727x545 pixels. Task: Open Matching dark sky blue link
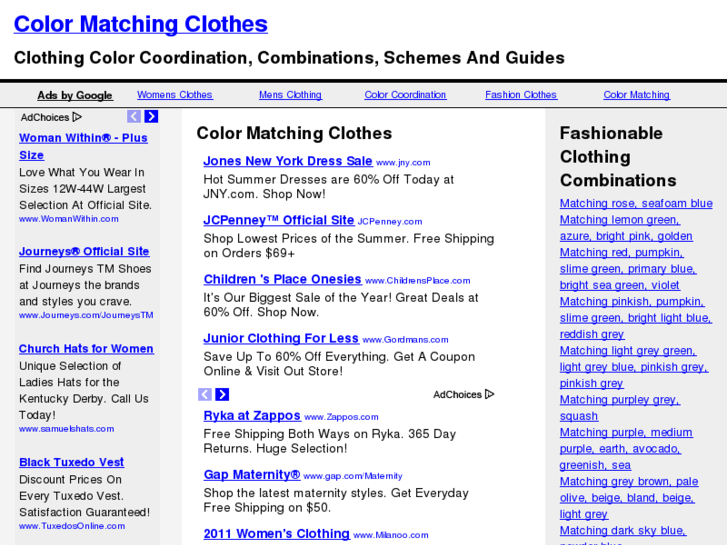pos(623,534)
